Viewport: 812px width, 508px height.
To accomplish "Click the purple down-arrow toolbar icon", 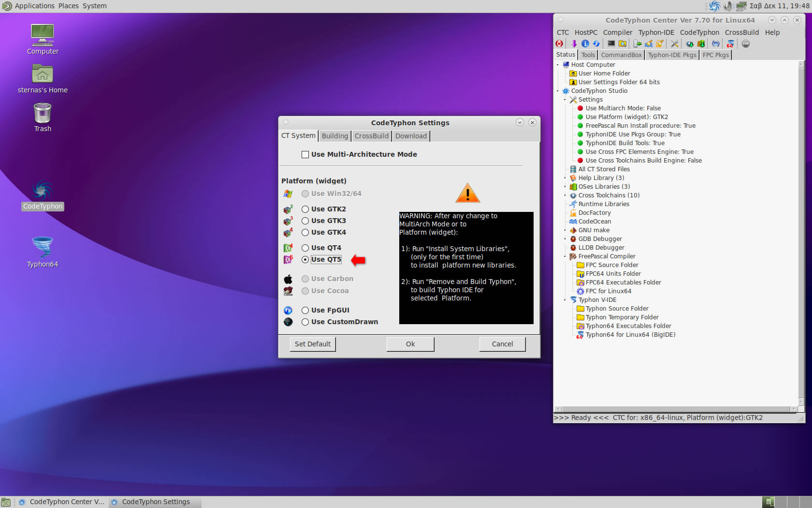I will (574, 44).
